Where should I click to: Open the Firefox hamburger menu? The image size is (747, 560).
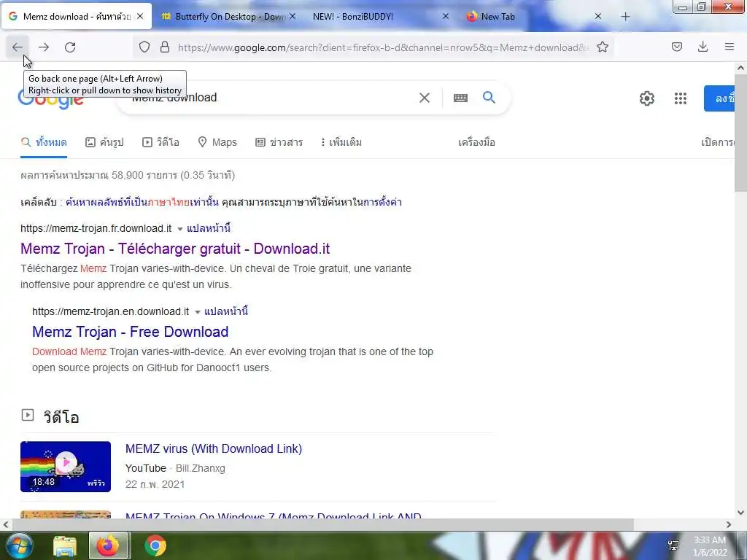729,47
